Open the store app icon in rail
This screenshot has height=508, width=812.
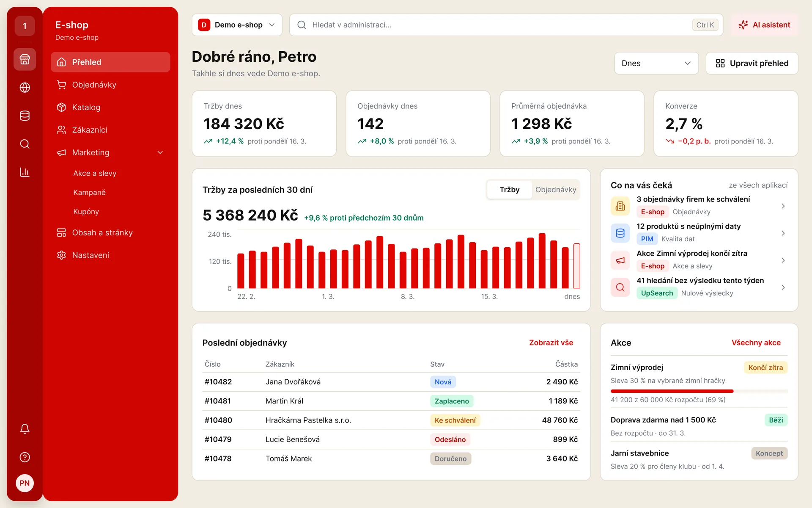pyautogui.click(x=25, y=59)
